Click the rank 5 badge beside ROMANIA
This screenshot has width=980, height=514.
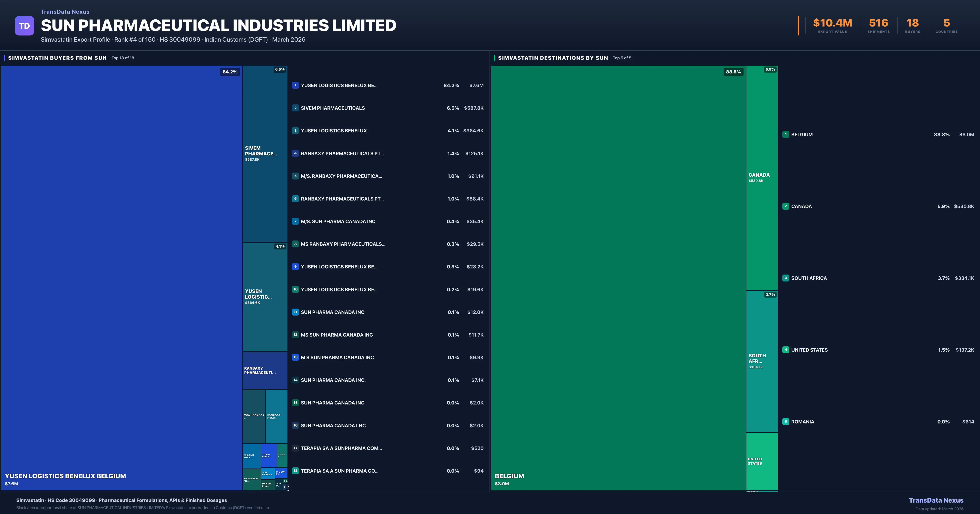tap(786, 422)
